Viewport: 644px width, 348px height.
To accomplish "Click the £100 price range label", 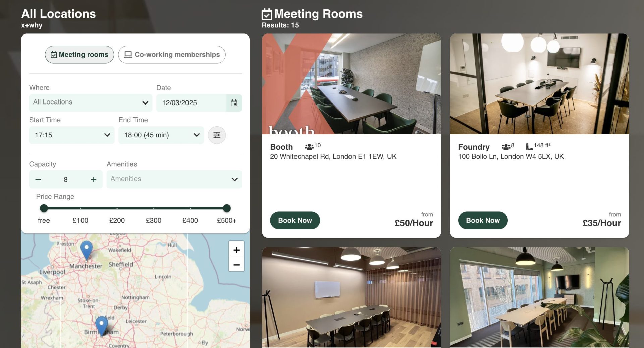I will point(80,220).
